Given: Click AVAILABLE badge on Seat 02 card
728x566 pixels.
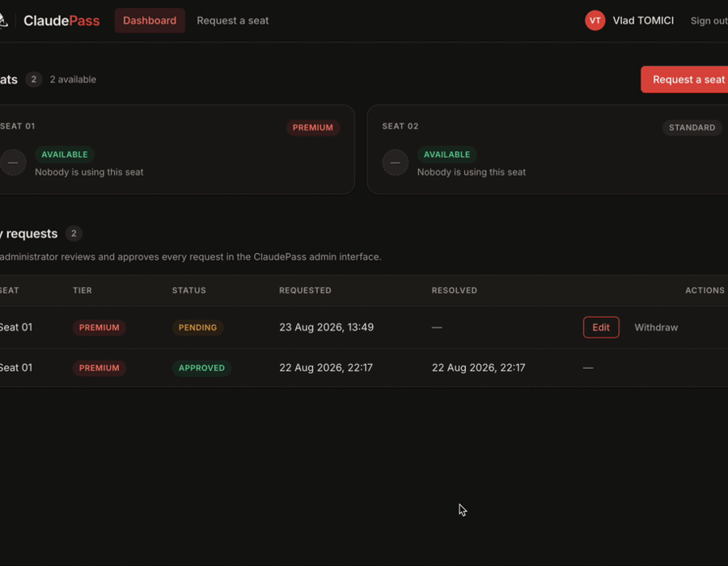Looking at the screenshot, I should 447,154.
